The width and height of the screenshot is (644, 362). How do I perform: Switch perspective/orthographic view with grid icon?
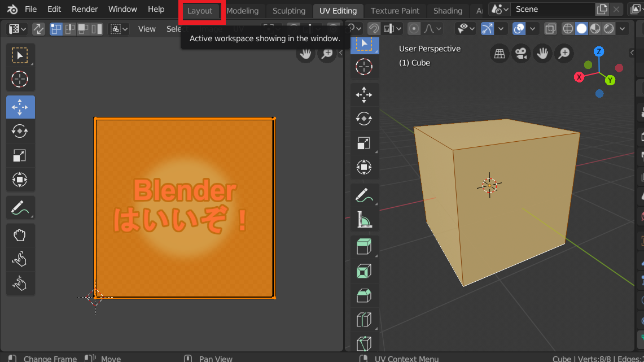(500, 54)
